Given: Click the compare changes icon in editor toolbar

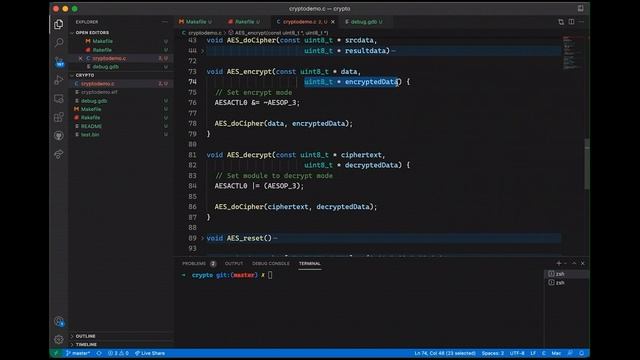Looking at the screenshot, I should click(561, 22).
